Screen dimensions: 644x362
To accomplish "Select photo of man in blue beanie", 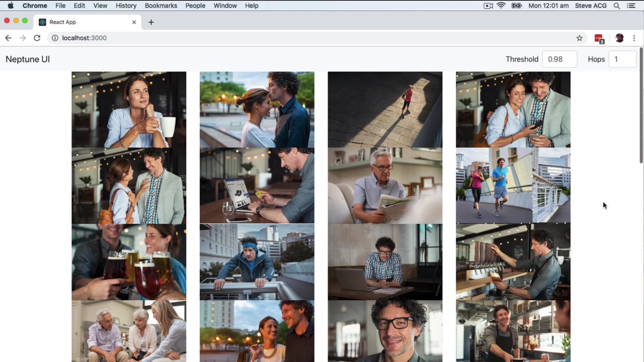I will click(257, 262).
